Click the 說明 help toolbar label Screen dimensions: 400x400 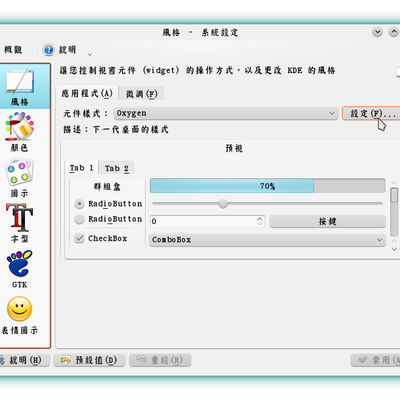[x=68, y=50]
